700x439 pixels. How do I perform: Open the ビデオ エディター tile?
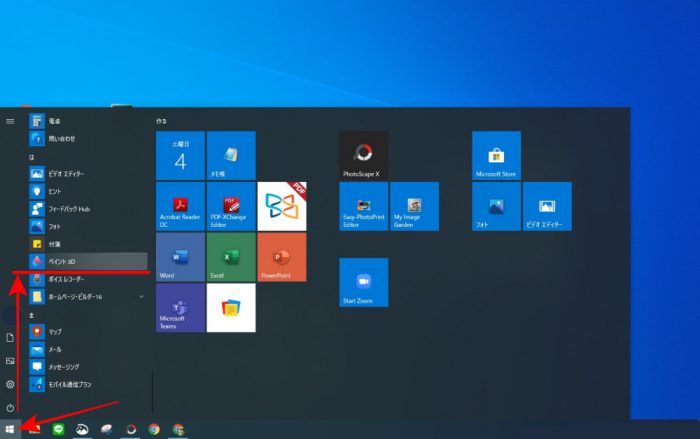pyautogui.click(x=547, y=206)
